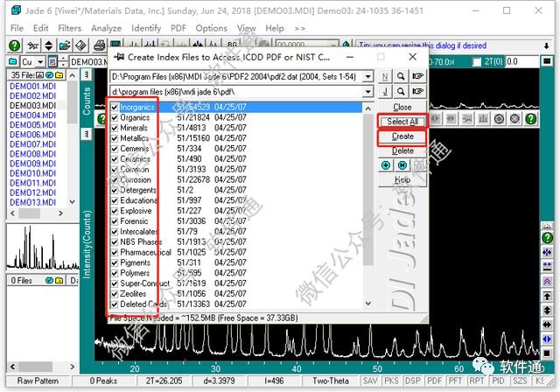Click the dialog list scroll-up arrow
The height and width of the screenshot is (392, 560).
click(368, 108)
